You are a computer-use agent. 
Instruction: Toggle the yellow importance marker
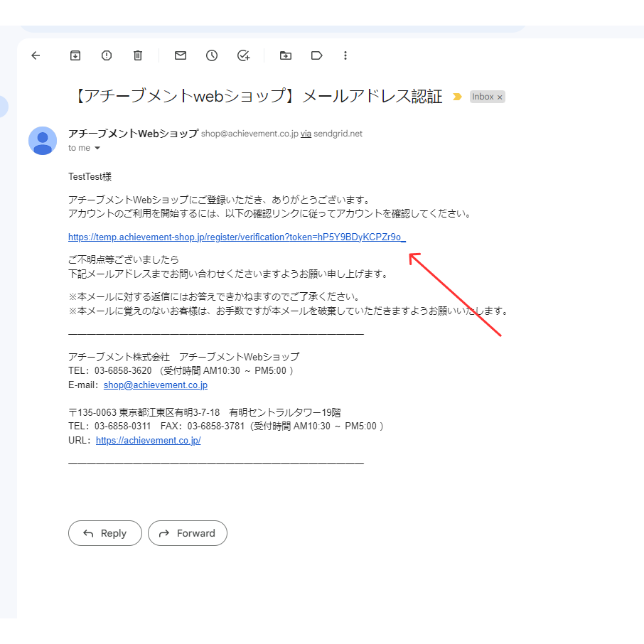click(457, 97)
